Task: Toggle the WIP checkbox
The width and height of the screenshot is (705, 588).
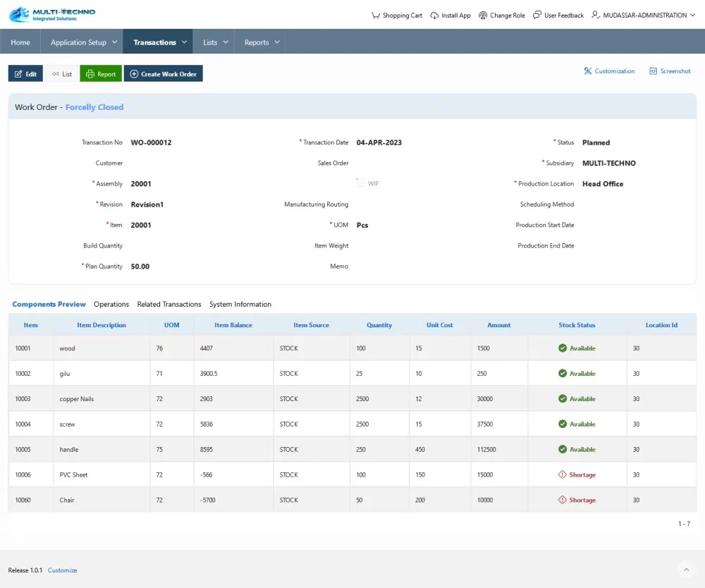Action: coord(360,183)
